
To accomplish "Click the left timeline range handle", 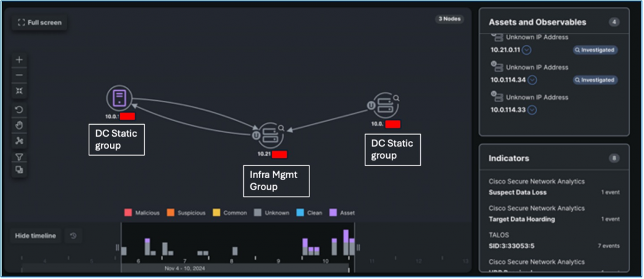I will pyautogui.click(x=117, y=248).
